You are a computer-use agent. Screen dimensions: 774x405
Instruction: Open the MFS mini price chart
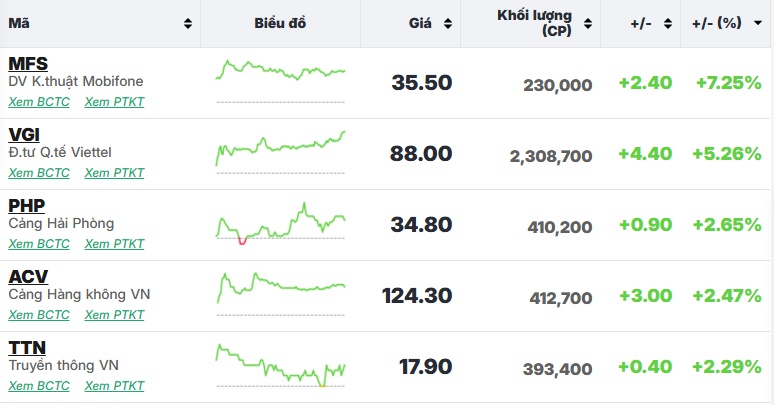coord(280,80)
